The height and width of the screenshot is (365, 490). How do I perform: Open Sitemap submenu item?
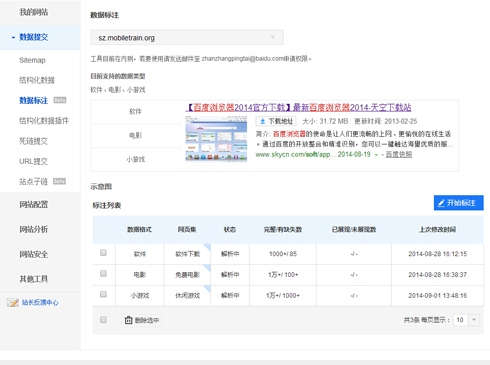(x=32, y=60)
